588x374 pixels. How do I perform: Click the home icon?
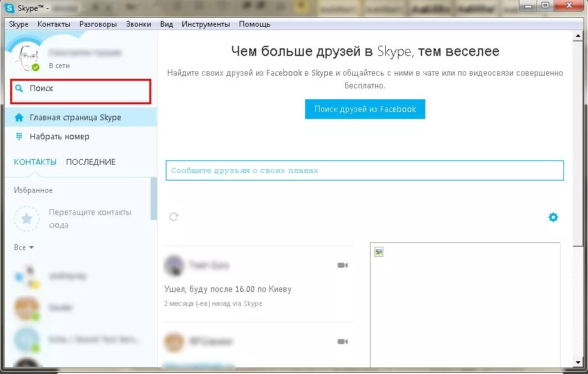(18, 118)
